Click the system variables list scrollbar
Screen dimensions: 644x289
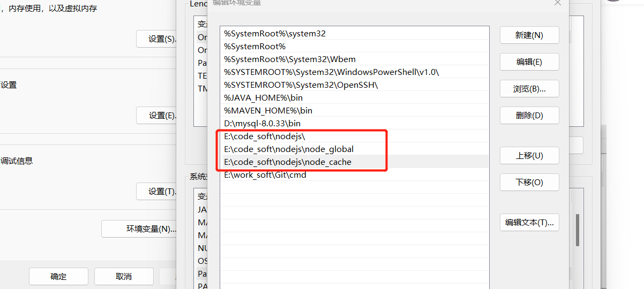578,230
